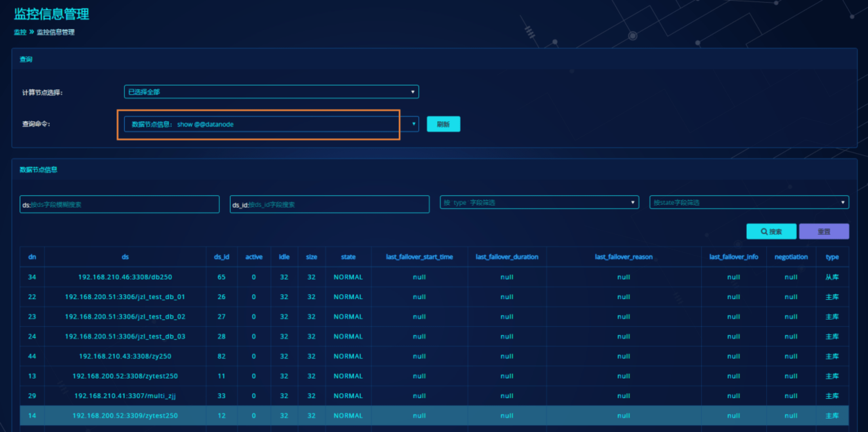This screenshot has height=432, width=868.
Task: Click the 监控信息管理 breadcrumb item
Action: (x=56, y=32)
